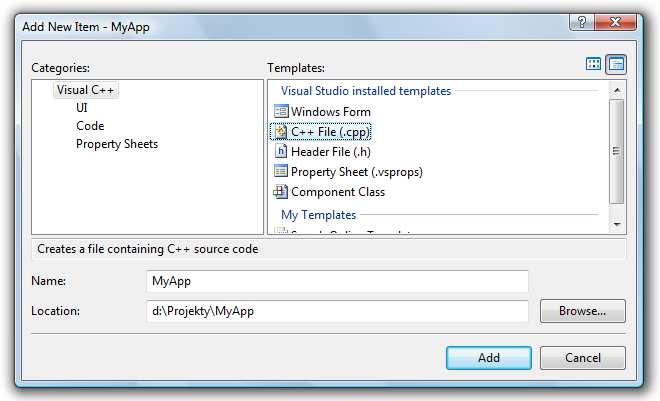Click the templates list scrollbar thumb

pyautogui.click(x=617, y=151)
